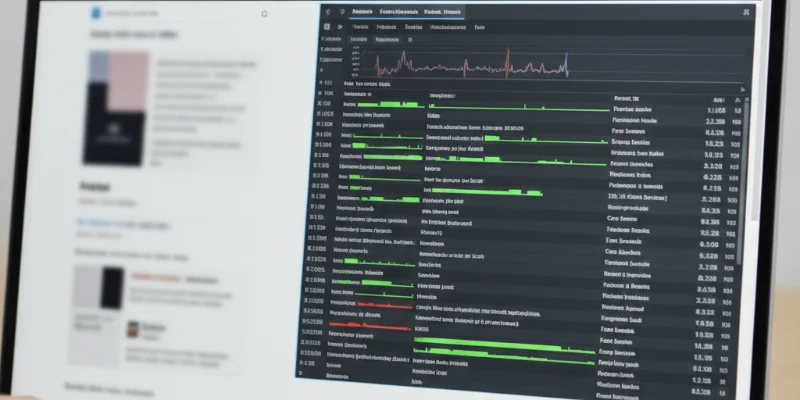Click the search magnifier icon on webpage header
Screen dimensions: 800x400
click(264, 15)
